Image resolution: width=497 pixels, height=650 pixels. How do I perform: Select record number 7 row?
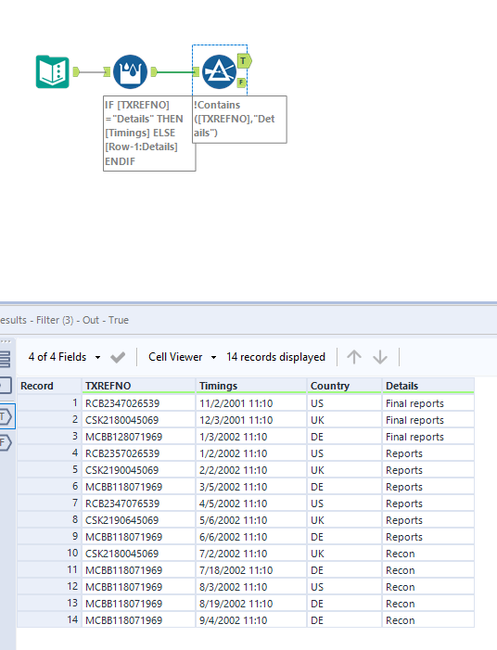(49, 503)
